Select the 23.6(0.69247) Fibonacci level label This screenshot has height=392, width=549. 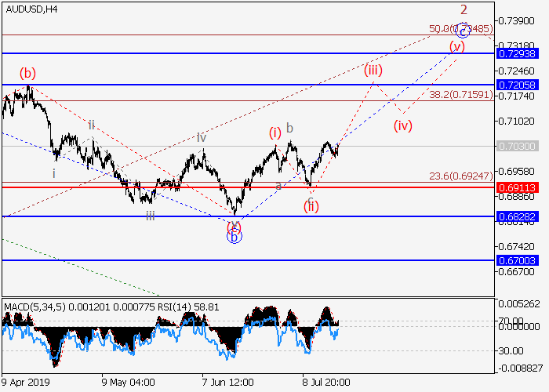pos(461,176)
